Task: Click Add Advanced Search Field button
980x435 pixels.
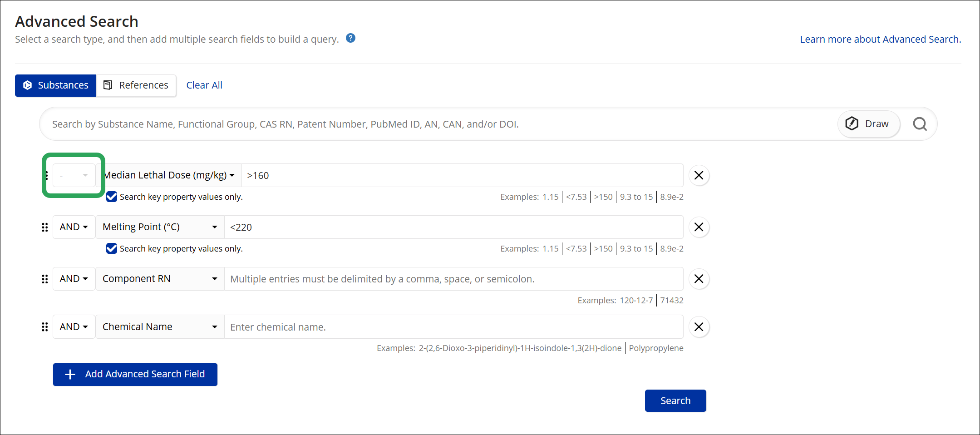Action: click(135, 375)
